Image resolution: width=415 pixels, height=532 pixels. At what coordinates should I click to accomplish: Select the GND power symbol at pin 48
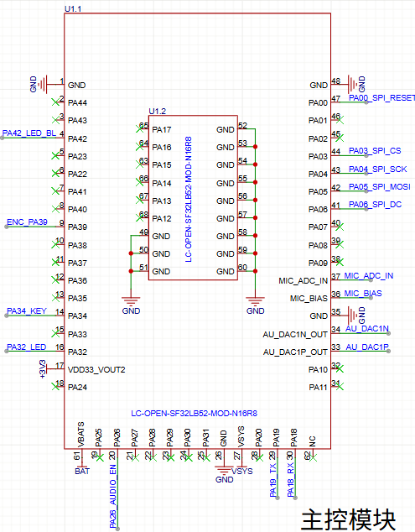[356, 84]
